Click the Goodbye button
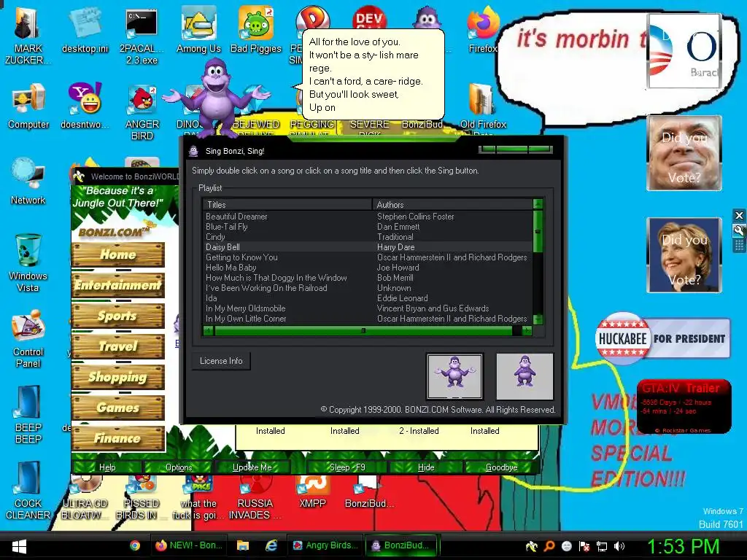This screenshot has width=747, height=560. click(x=501, y=467)
